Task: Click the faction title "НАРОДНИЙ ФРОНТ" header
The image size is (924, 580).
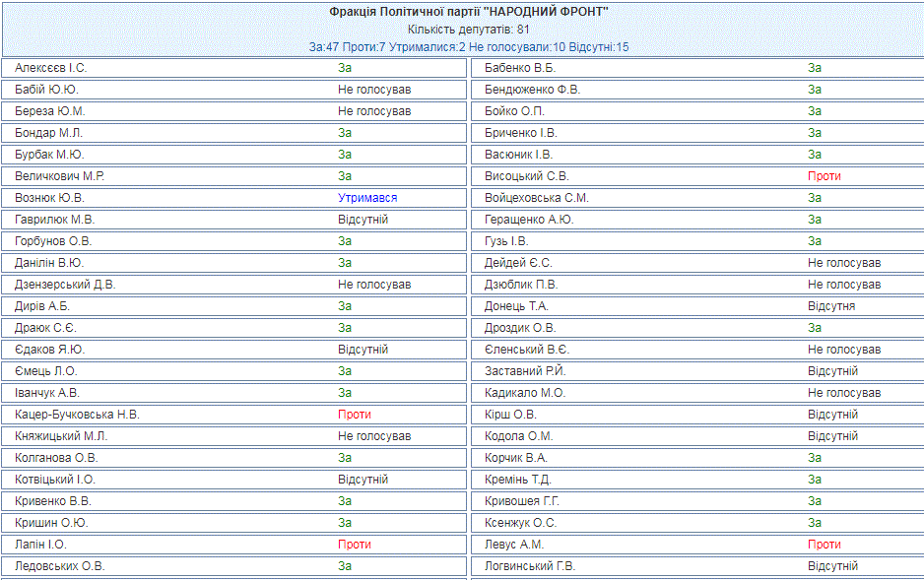Action: coord(468,12)
